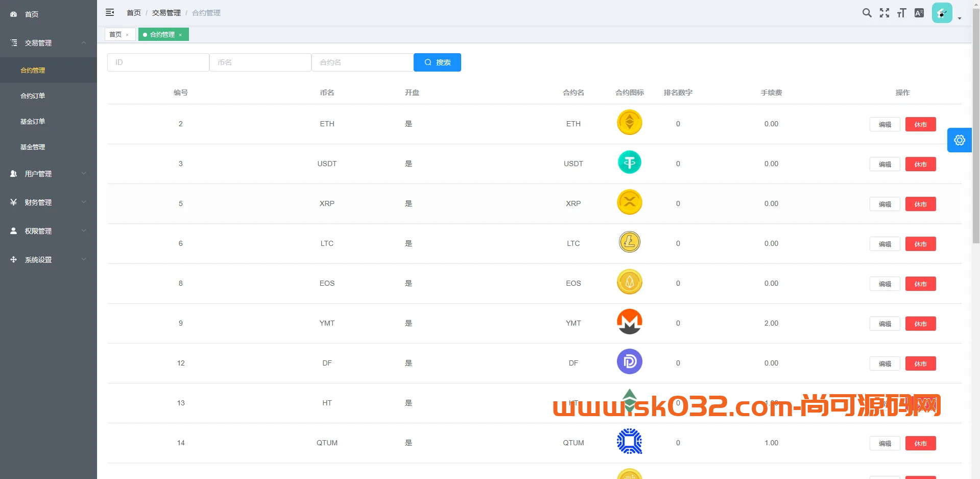The width and height of the screenshot is (980, 479).
Task: Collapse the sidebar with hamburger icon
Action: [110, 12]
